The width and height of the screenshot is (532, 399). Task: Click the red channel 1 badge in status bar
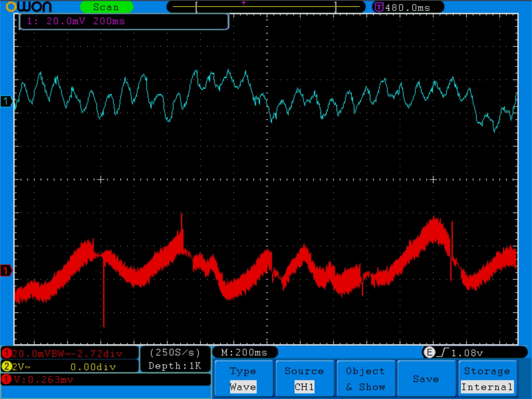pos(7,353)
